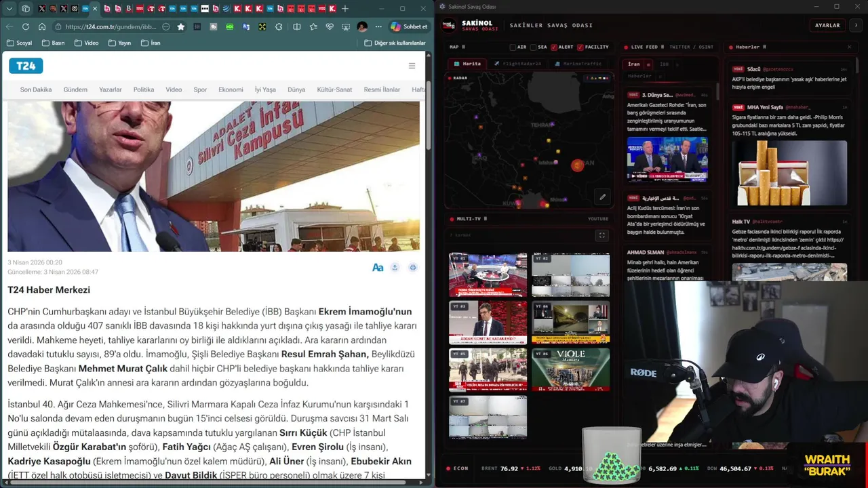Screen dimensions: 868x488
Task: Open the T24 hamburger menu
Action: coord(412,66)
